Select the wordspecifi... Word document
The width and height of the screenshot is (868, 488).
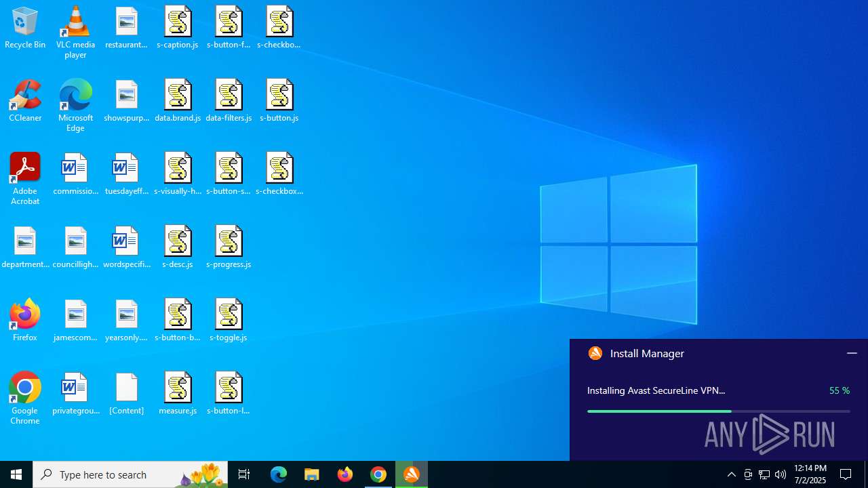coord(126,247)
